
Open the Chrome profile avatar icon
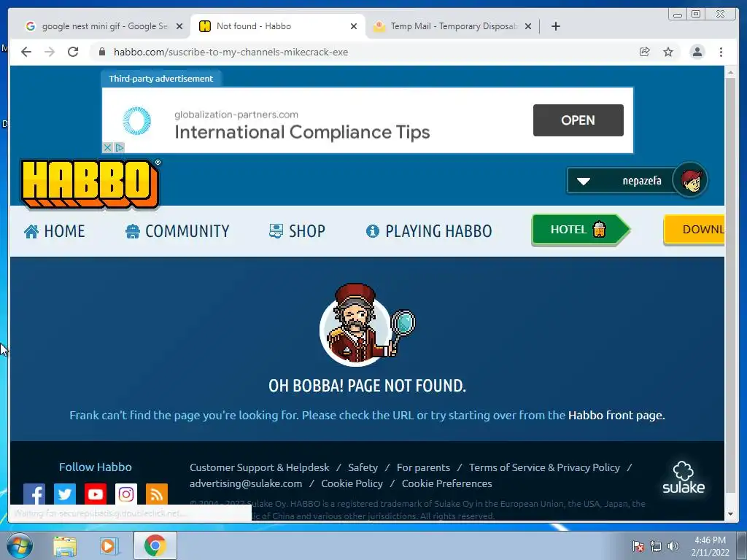click(697, 52)
